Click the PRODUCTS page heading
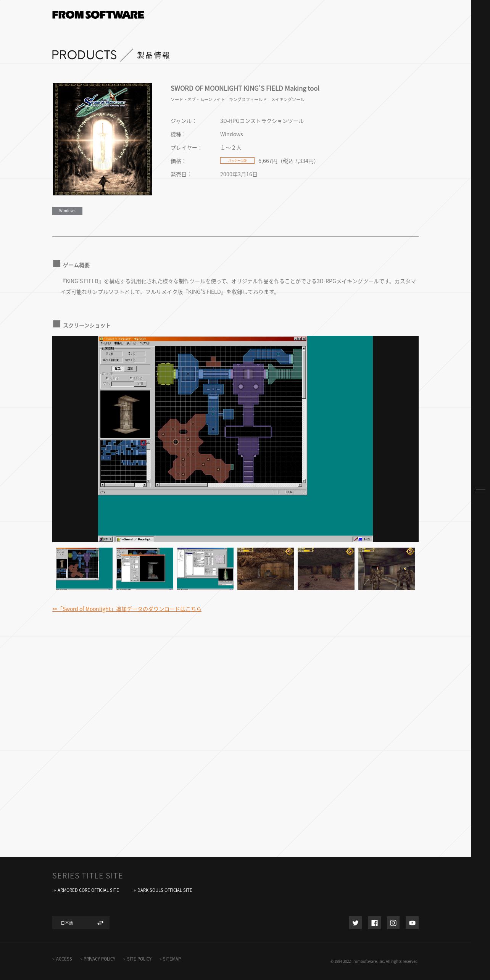This screenshot has height=980, width=490. (84, 55)
